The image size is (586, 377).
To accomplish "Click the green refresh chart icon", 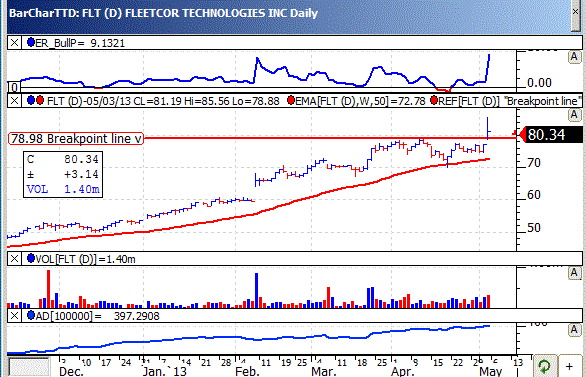I will 544,366.
